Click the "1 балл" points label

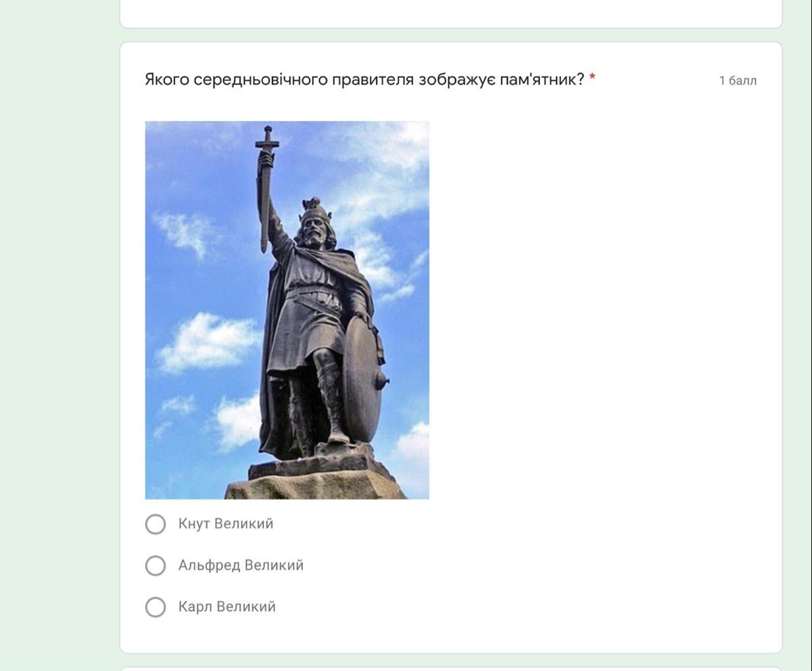(x=738, y=80)
